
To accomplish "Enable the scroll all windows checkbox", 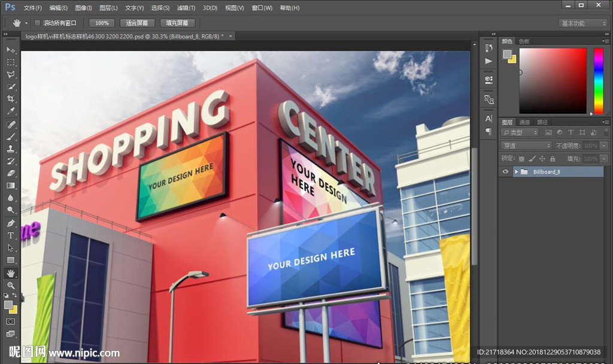I will 37,23.
